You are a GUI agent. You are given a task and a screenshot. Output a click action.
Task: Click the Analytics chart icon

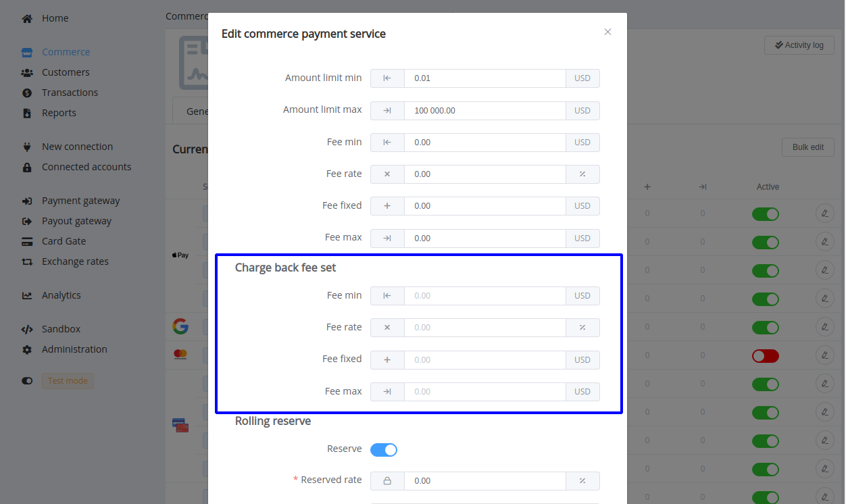tap(27, 295)
